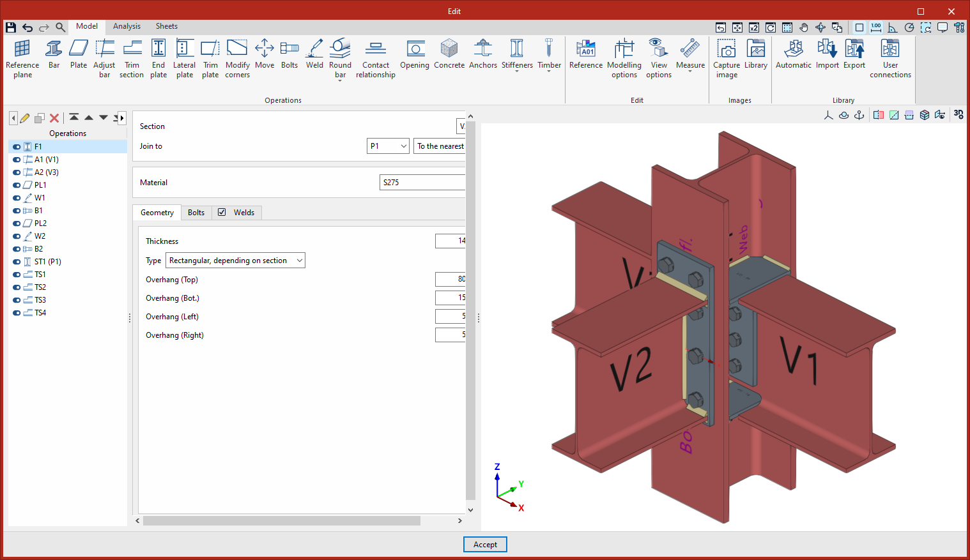Viewport: 970px width, 560px height.
Task: Click the Thickness value field
Action: click(450, 241)
